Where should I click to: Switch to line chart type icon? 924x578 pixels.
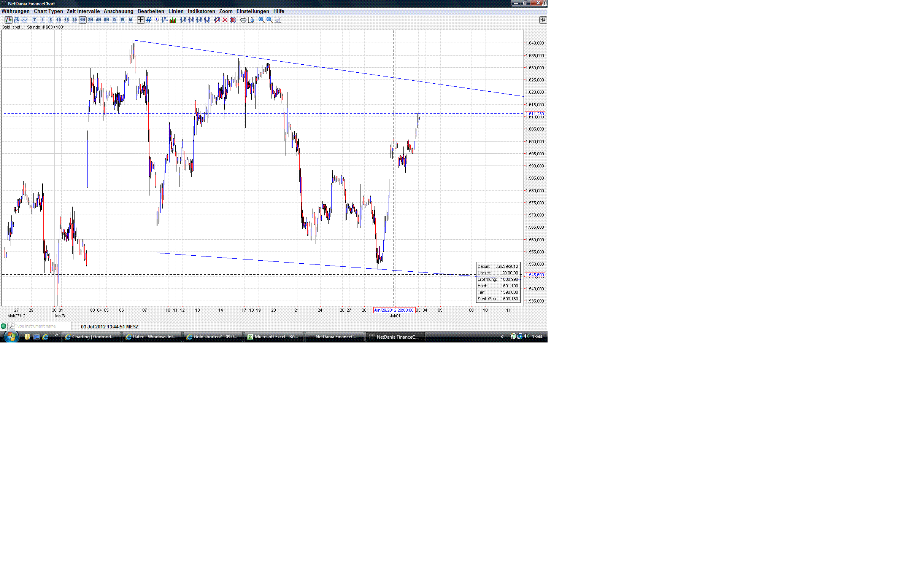24,20
